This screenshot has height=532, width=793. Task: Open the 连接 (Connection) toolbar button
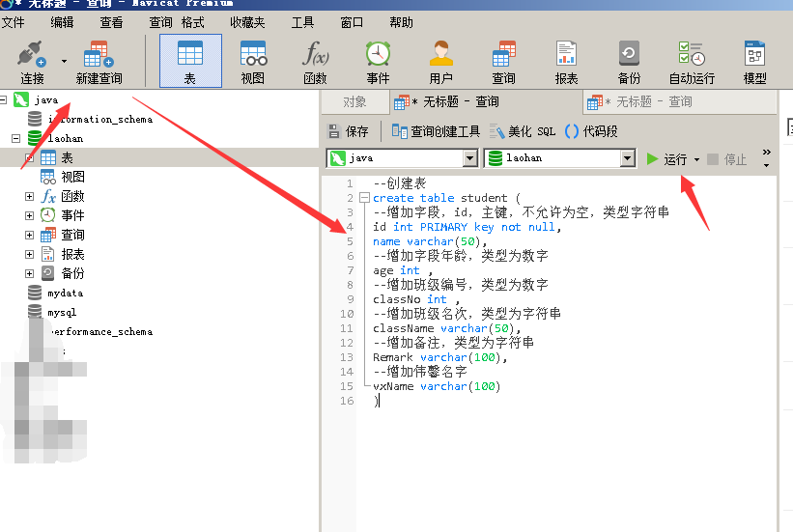(32, 63)
